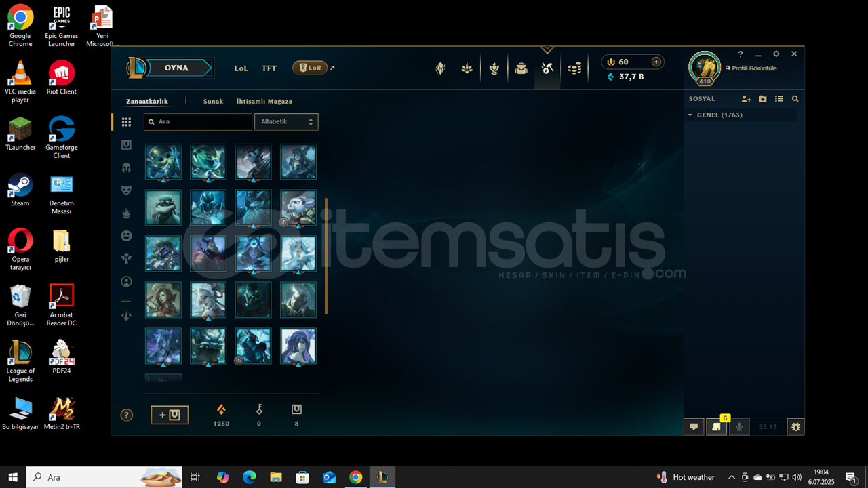Open VLC media player desktop shortcut

pos(20,82)
